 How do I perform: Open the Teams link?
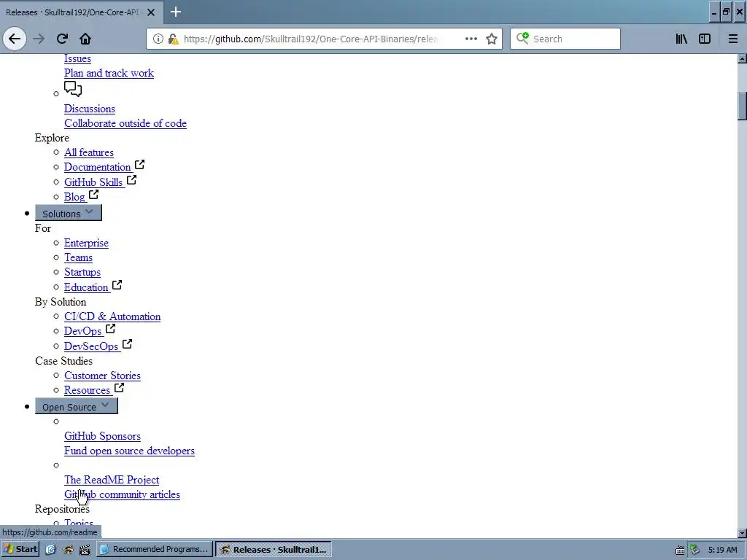point(79,257)
